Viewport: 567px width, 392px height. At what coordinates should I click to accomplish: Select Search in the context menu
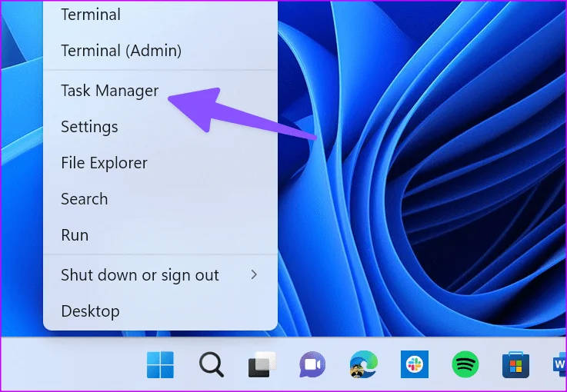coord(160,199)
